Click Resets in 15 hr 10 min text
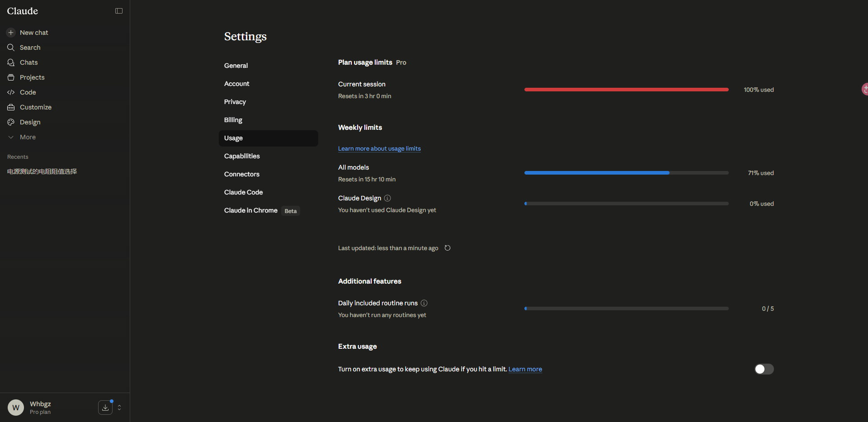The image size is (868, 422). coord(367,179)
